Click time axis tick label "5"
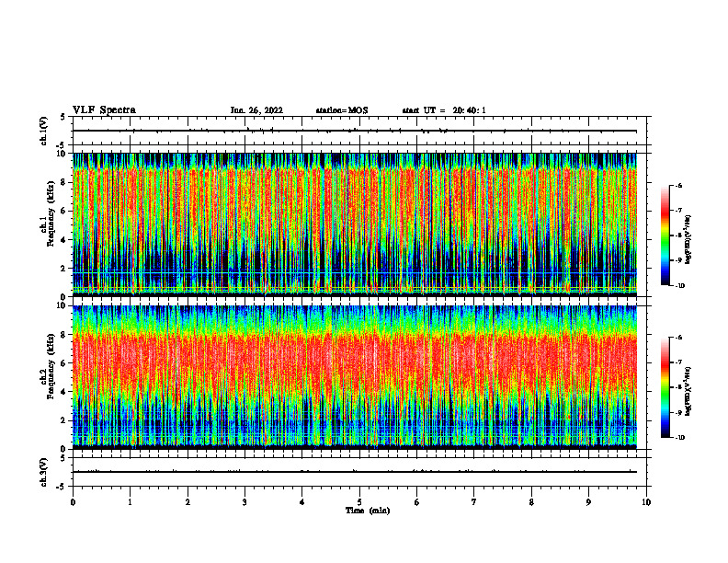728x563 pixels. tap(359, 502)
